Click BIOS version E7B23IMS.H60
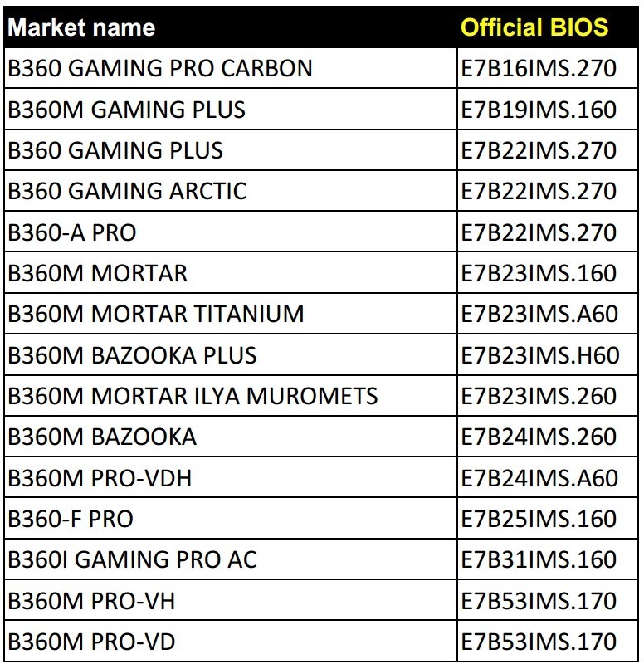 coord(540,355)
